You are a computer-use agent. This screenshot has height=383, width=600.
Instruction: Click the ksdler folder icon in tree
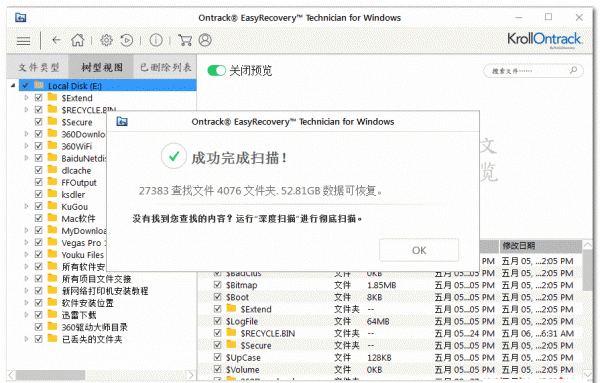click(x=52, y=194)
